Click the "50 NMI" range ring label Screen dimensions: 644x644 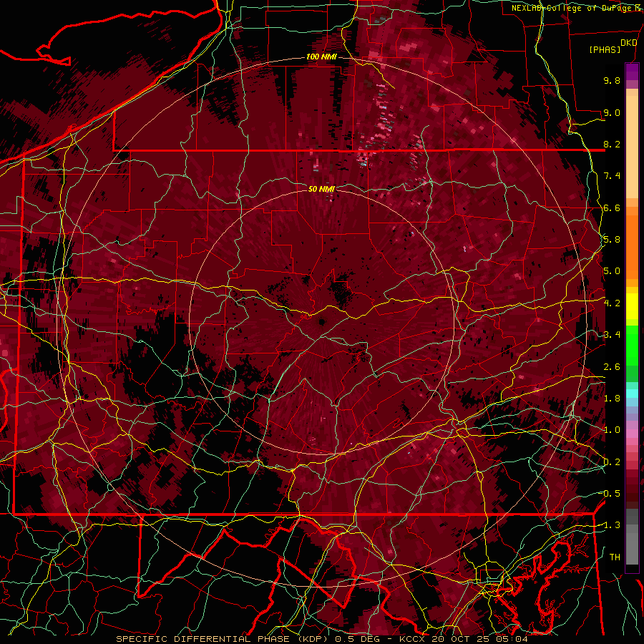pyautogui.click(x=321, y=189)
